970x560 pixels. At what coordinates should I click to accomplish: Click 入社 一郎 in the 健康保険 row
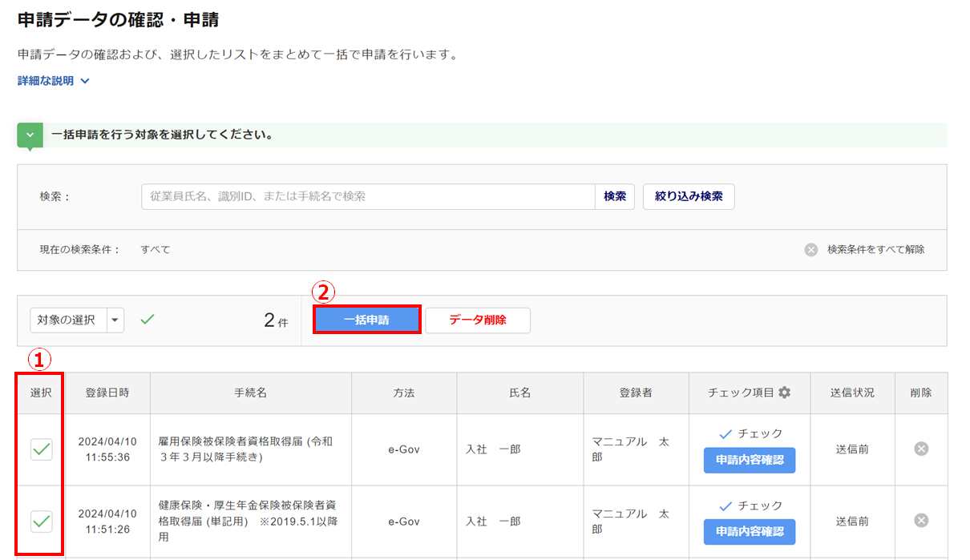pyautogui.click(x=493, y=522)
